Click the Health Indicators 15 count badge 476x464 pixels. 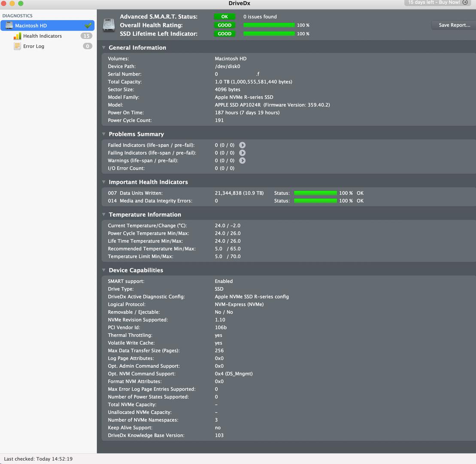pos(87,36)
